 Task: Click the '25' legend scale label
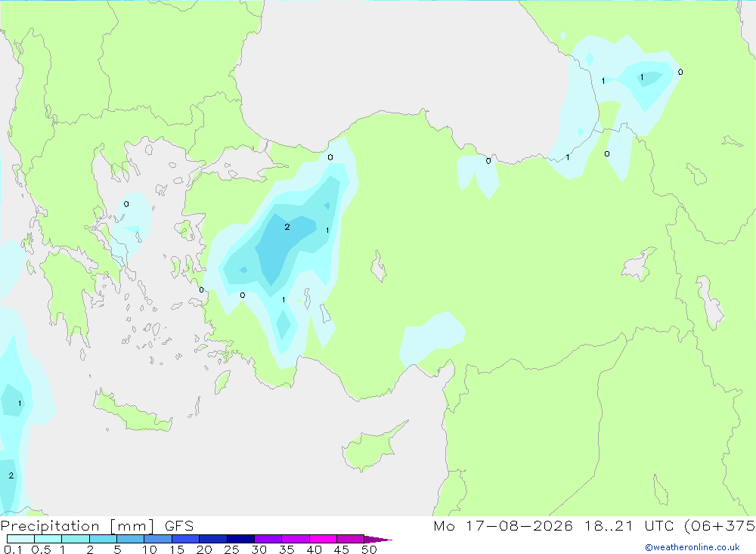coord(232,549)
